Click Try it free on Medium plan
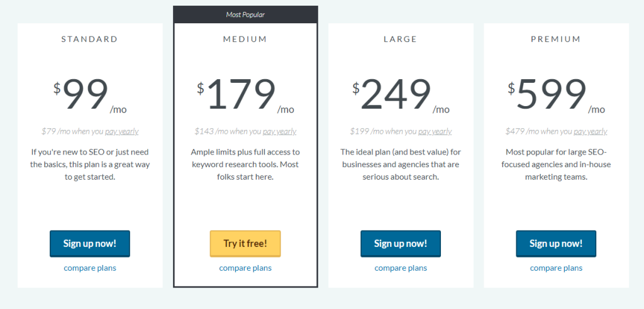644x309 pixels. click(245, 244)
